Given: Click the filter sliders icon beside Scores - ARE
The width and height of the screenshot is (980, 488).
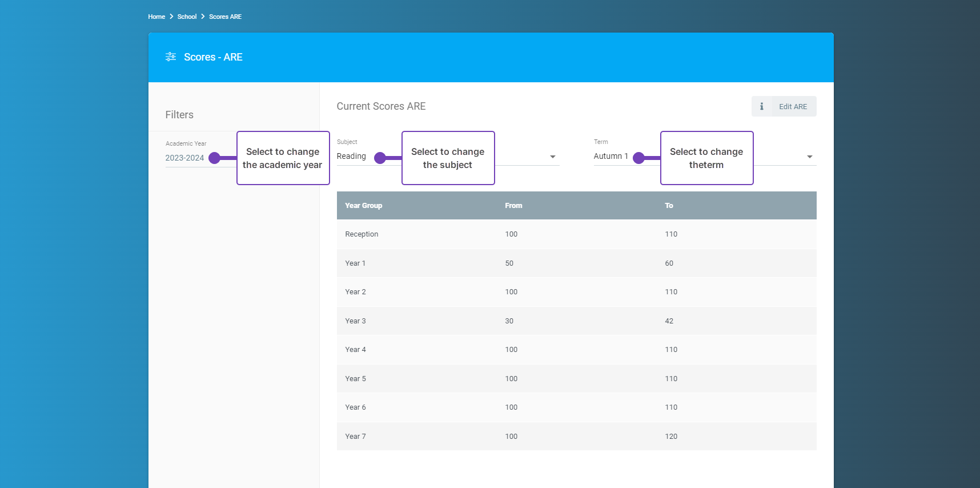Looking at the screenshot, I should coord(170,57).
